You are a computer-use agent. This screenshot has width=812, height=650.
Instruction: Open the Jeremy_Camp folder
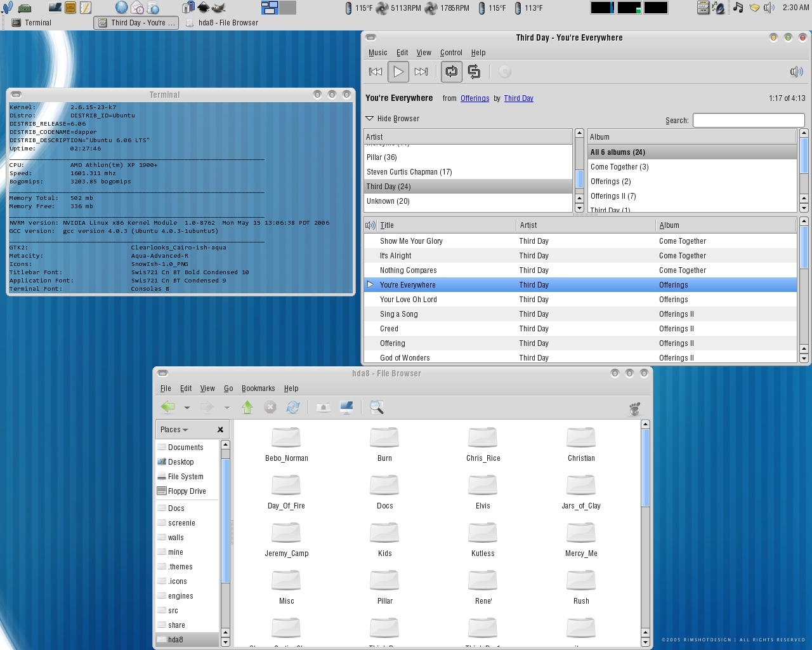[287, 540]
